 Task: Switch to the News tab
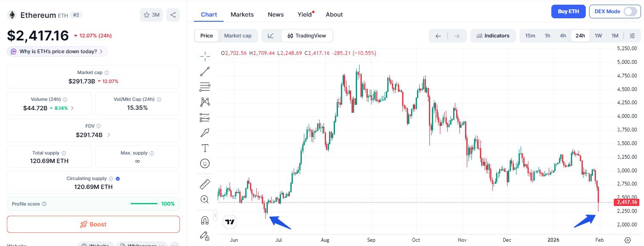coord(275,14)
